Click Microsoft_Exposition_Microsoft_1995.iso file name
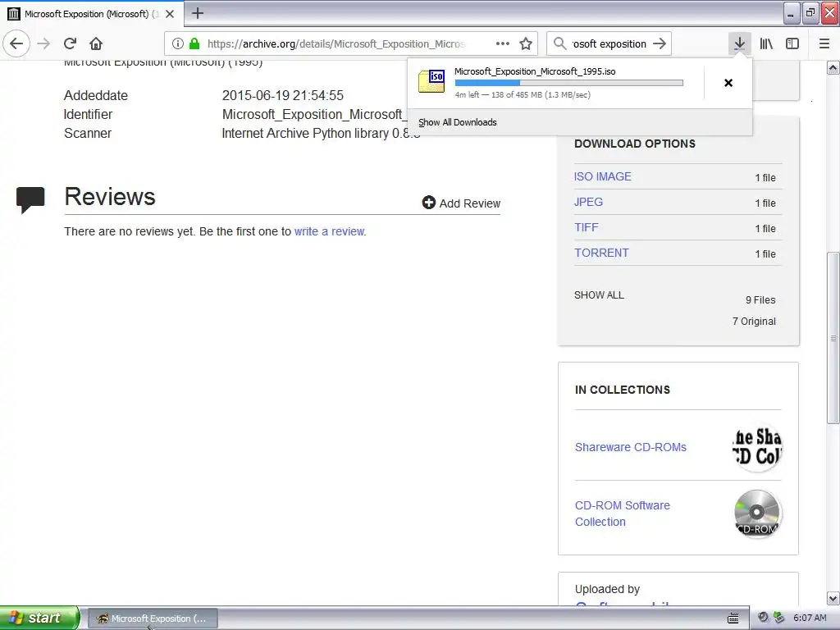Viewport: 840px width, 630px height. coord(535,71)
